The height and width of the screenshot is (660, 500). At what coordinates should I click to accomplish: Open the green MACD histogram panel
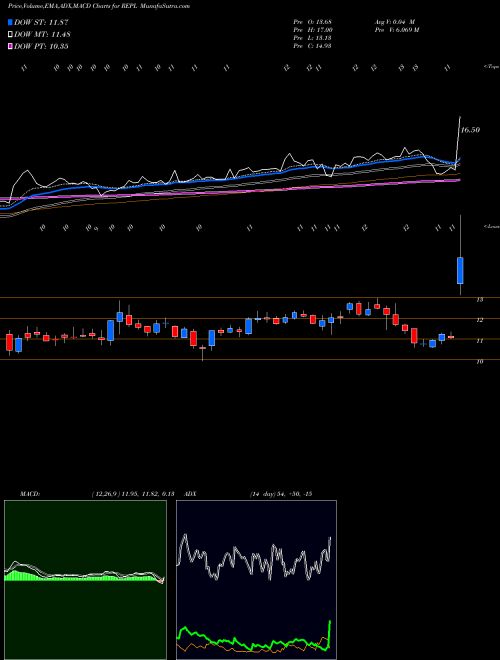tap(85, 580)
